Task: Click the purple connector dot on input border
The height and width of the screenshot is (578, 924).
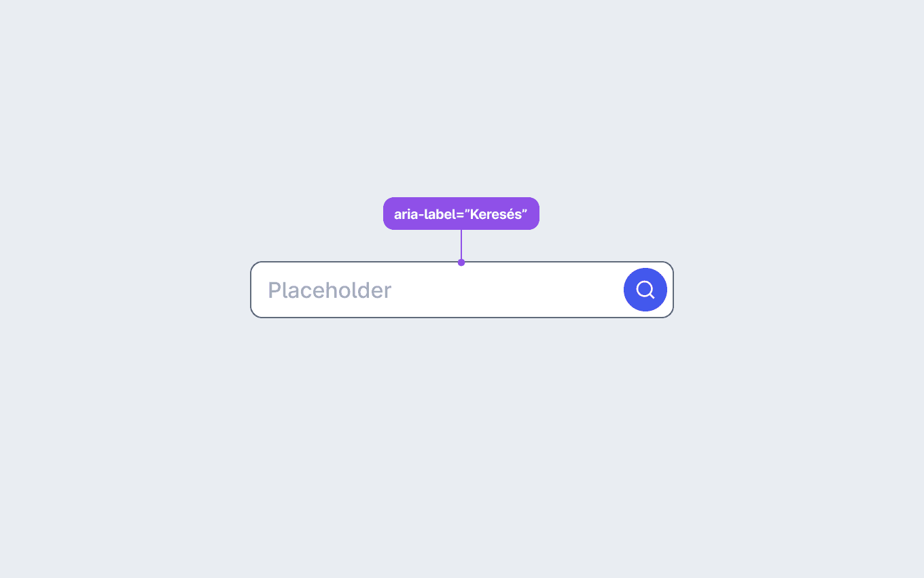Action: tap(461, 262)
